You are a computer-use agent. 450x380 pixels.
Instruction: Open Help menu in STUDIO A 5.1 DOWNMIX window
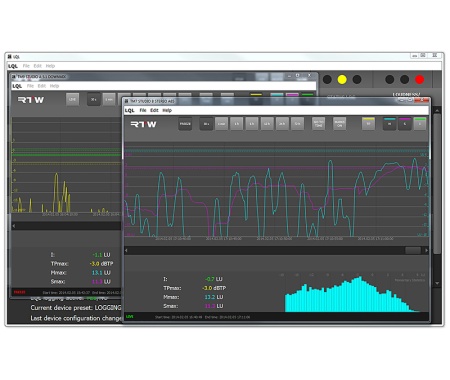click(54, 86)
